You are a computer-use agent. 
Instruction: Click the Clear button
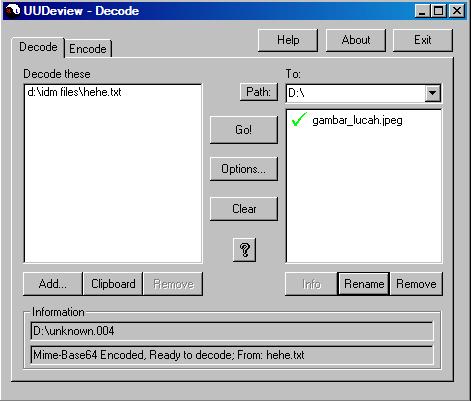click(x=244, y=209)
